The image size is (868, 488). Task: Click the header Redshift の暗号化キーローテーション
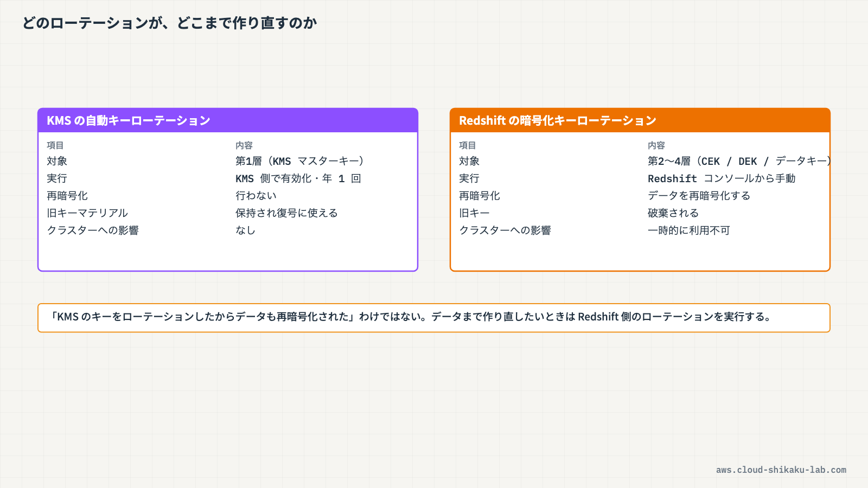[640, 120]
